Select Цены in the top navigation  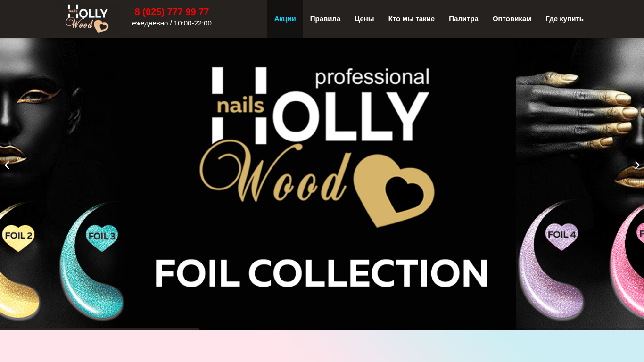pyautogui.click(x=364, y=19)
